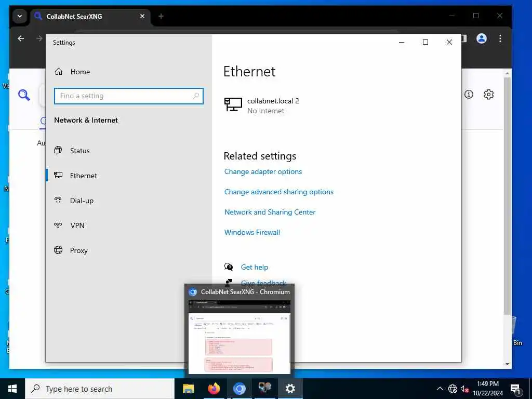Image resolution: width=532 pixels, height=399 pixels.
Task: Click the Proxy globe icon
Action: (x=58, y=250)
